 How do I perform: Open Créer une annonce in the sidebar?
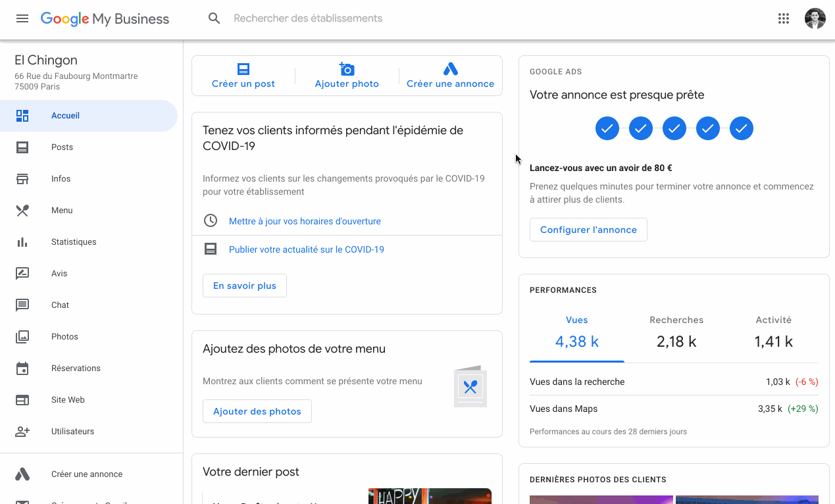[89, 474]
